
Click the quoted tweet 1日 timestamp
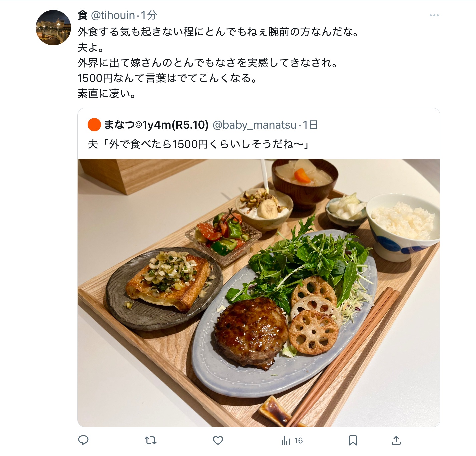pos(310,125)
